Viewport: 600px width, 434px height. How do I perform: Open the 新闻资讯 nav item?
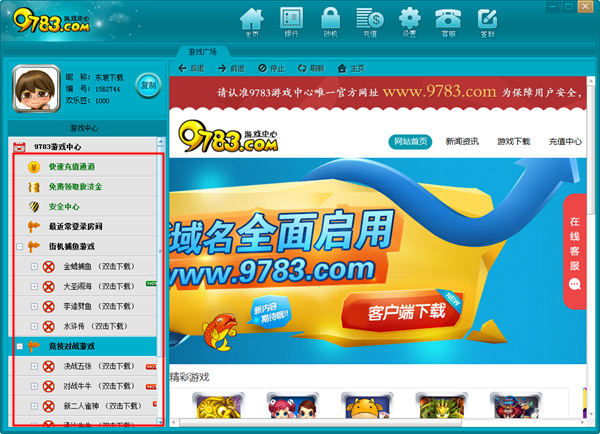pos(462,142)
